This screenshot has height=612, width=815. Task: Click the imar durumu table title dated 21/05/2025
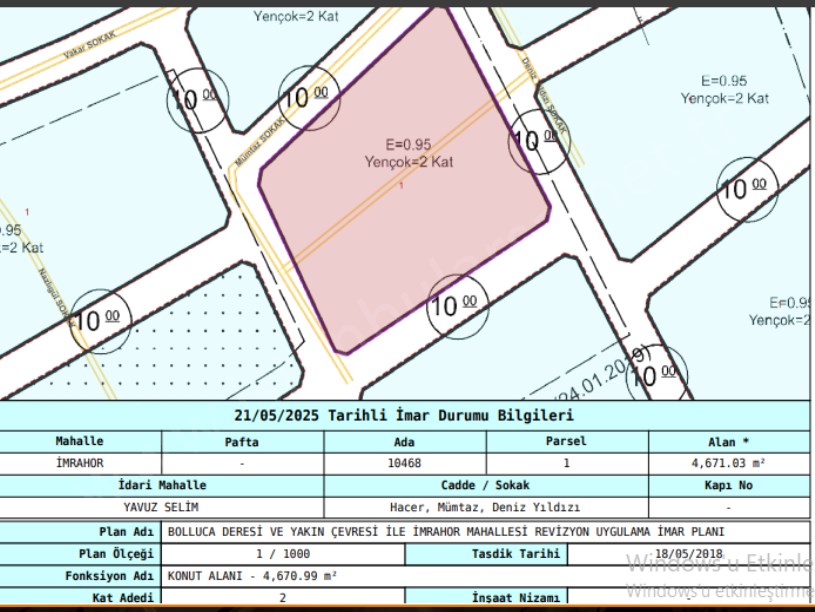[404, 415]
